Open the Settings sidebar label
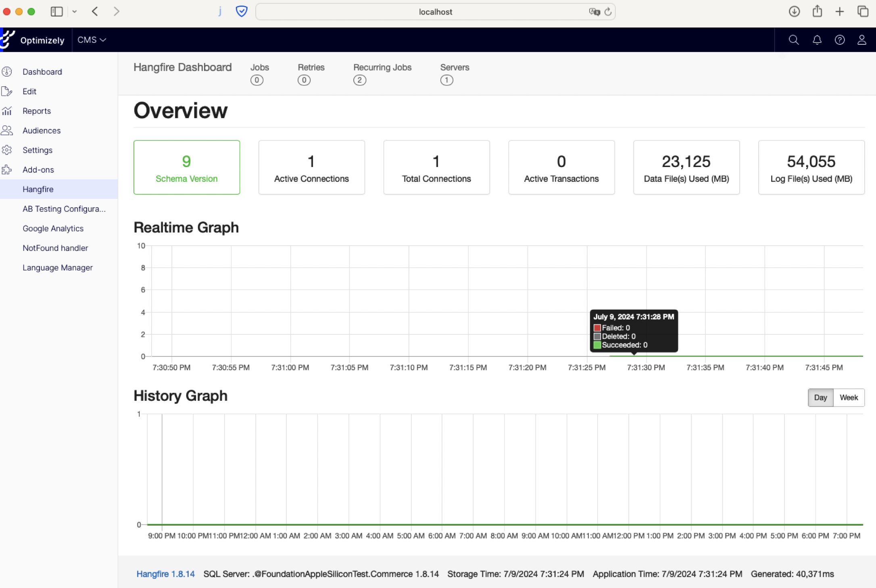Screen dimensions: 876x588 click(38, 150)
